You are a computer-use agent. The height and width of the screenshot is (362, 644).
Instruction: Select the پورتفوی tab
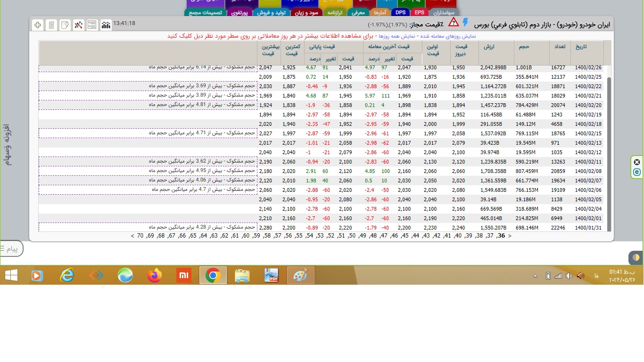pos(240,13)
